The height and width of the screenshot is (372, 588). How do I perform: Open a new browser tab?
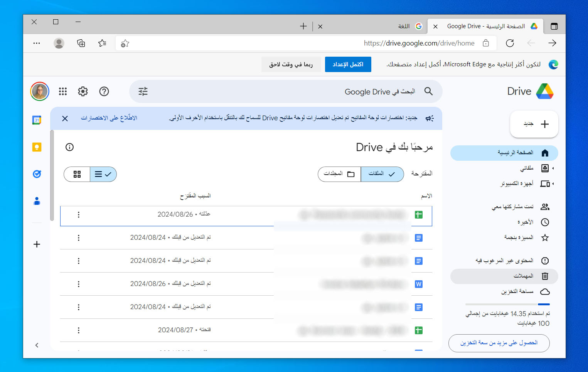(303, 26)
